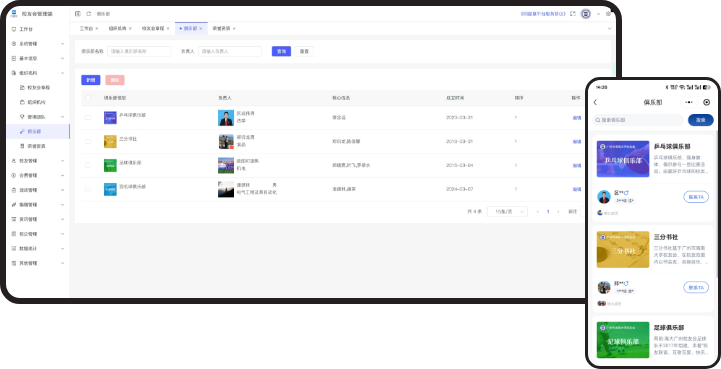Tap the blue search button on the phone
Screen dimensions: 721x369
700,120
